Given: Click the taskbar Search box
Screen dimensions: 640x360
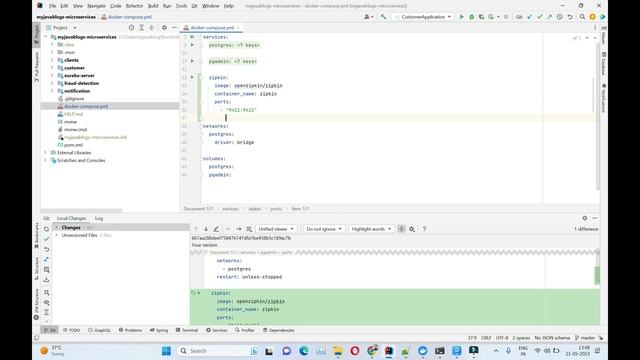Looking at the screenshot, I should pyautogui.click(x=219, y=351).
